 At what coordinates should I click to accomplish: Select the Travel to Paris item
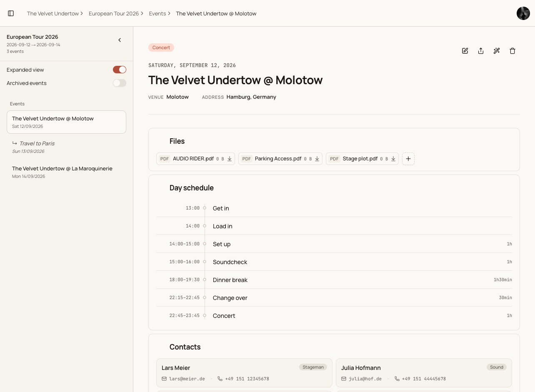[x=66, y=147]
